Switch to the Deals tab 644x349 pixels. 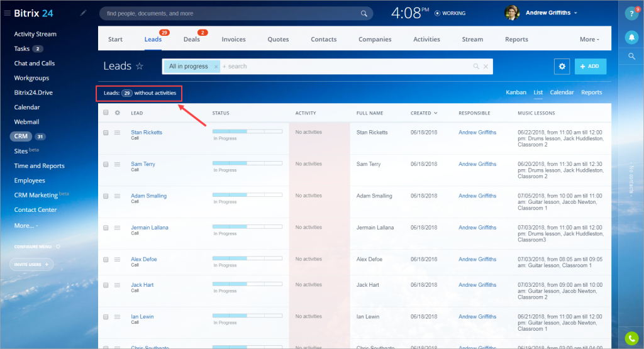tap(192, 40)
